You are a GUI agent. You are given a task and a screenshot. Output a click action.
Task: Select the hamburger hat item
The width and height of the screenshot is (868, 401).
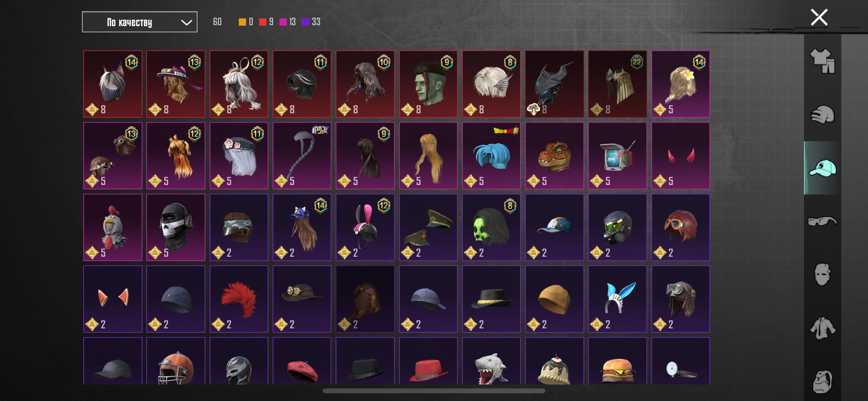618,361
